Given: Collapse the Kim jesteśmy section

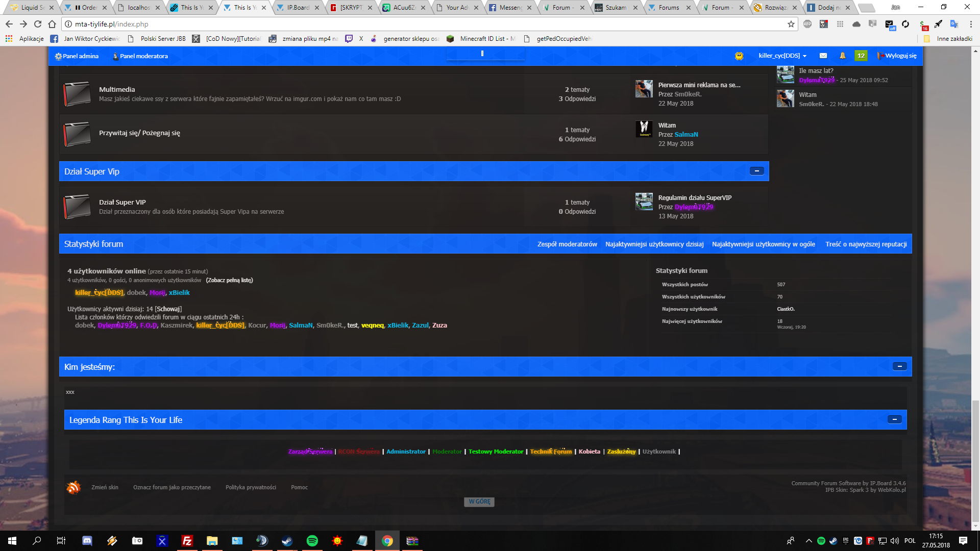Looking at the screenshot, I should [x=899, y=366].
